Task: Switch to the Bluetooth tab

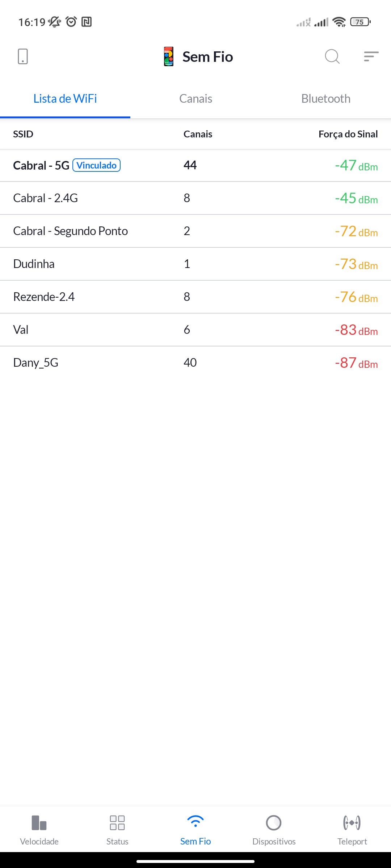Action: coord(326,99)
